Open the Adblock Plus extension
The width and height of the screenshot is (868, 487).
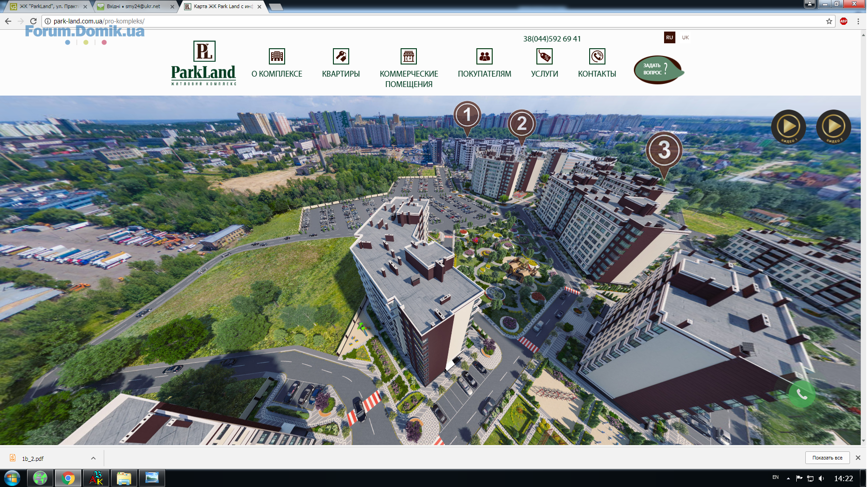pyautogui.click(x=844, y=21)
